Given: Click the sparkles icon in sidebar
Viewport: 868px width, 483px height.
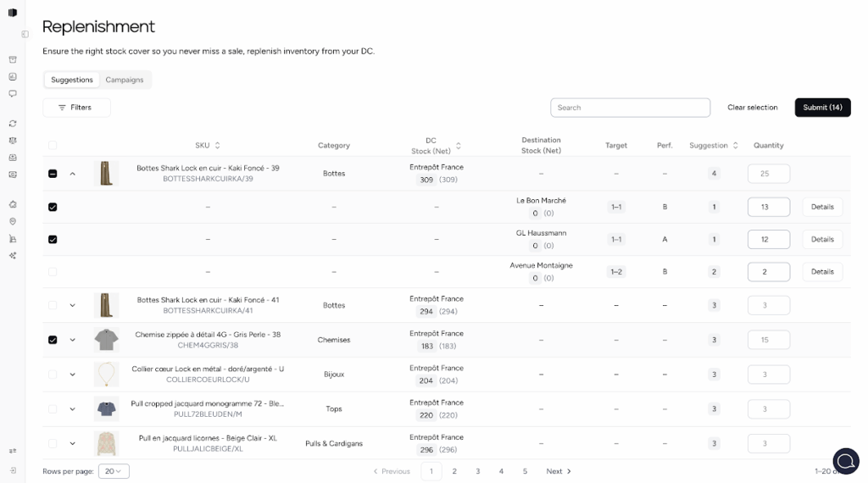Looking at the screenshot, I should 13,255.
